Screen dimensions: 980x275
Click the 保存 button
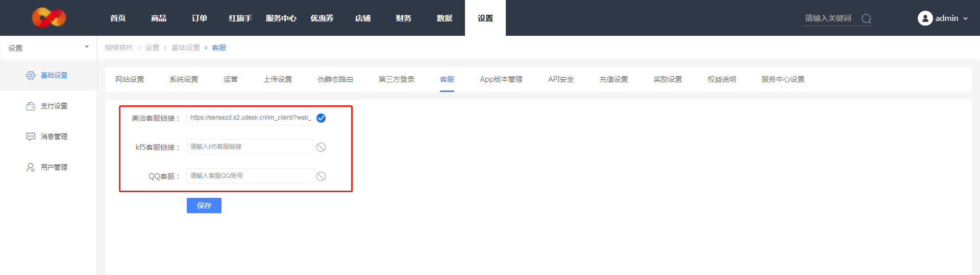[204, 205]
